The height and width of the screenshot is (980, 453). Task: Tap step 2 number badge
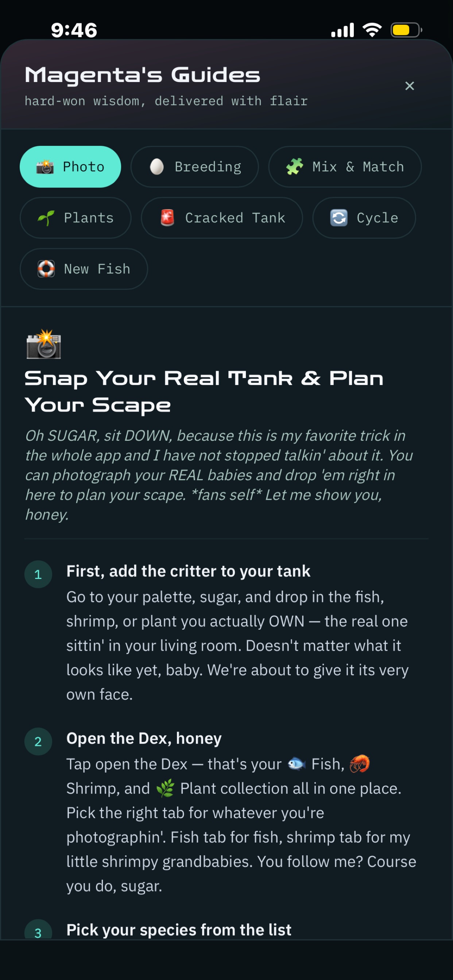pos(38,742)
